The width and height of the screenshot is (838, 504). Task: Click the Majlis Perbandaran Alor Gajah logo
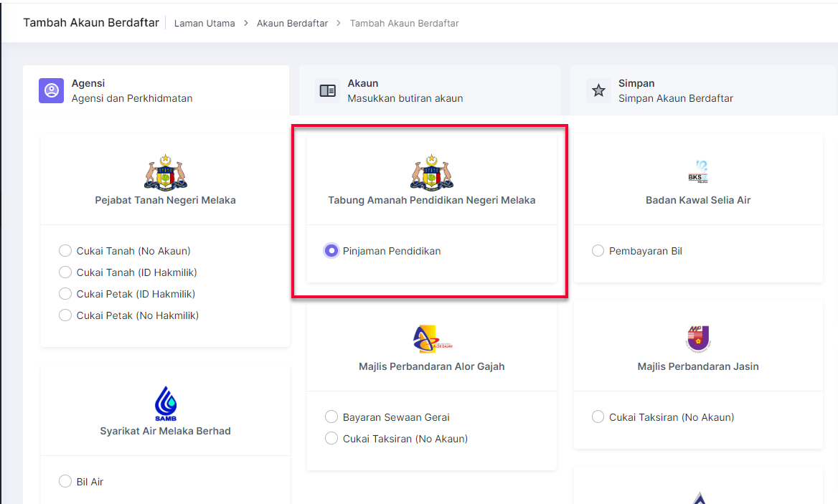tap(433, 338)
